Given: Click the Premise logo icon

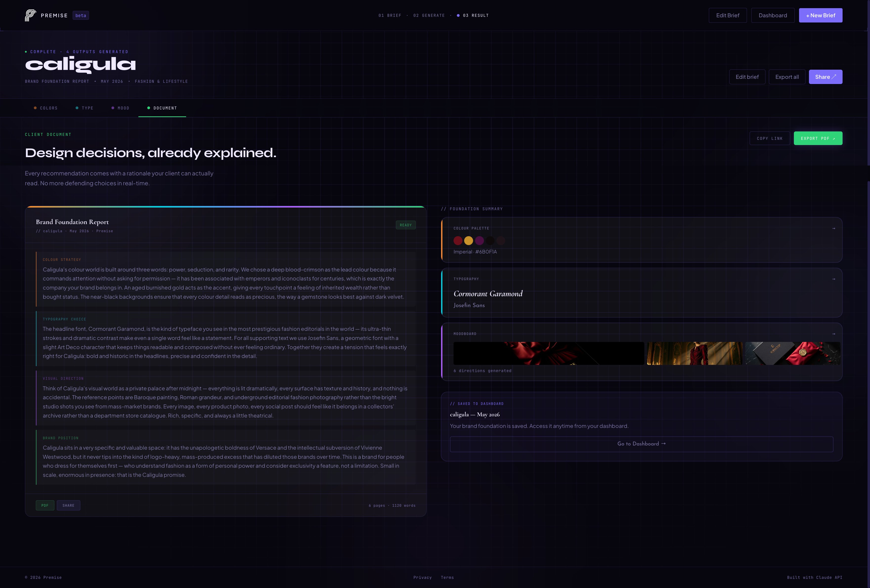Looking at the screenshot, I should click(x=31, y=15).
